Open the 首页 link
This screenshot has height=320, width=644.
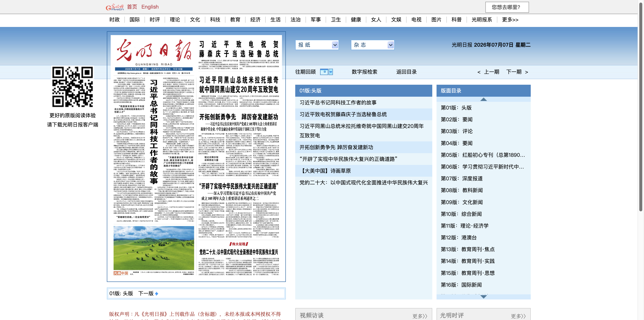click(x=132, y=7)
